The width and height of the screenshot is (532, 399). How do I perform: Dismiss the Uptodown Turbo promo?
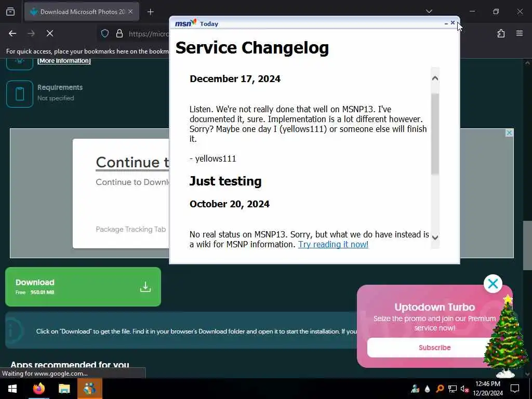[x=493, y=283]
